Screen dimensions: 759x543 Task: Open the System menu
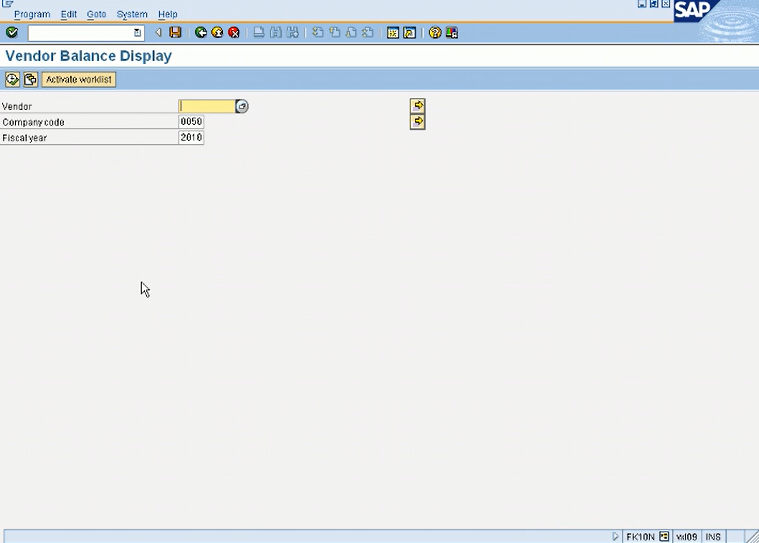pyautogui.click(x=132, y=15)
